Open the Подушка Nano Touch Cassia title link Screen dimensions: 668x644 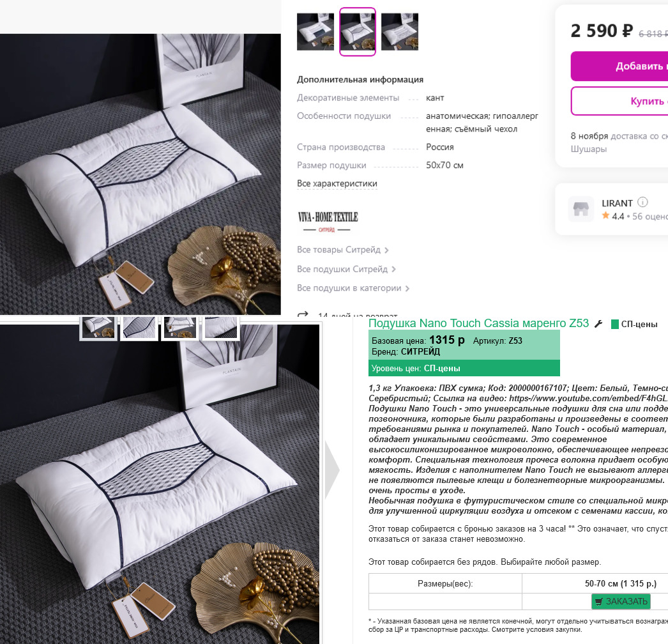coord(478,323)
